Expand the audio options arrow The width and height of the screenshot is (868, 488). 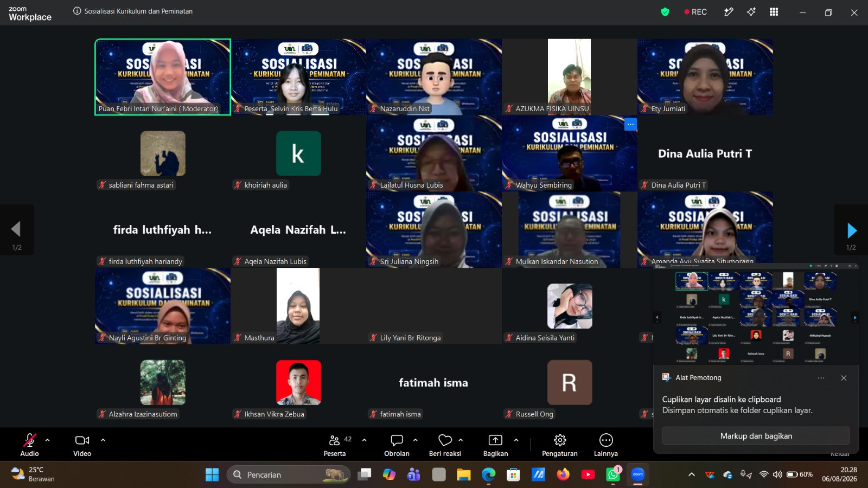47,440
